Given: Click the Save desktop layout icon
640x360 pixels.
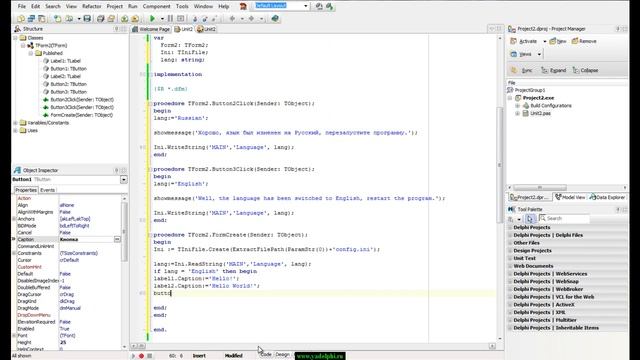Looking at the screenshot, I should [319, 6].
